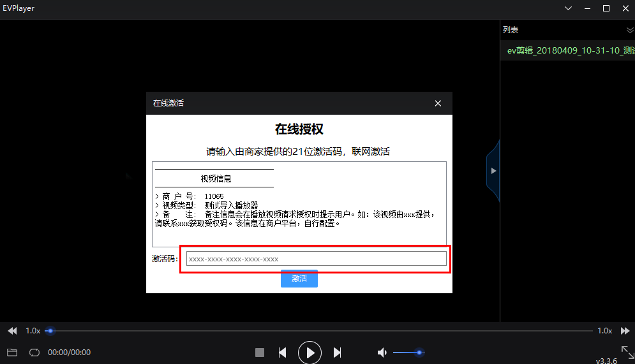Image resolution: width=635 pixels, height=364 pixels.
Task: Select ev剪辑_20180409 item in playlist
Action: point(567,50)
